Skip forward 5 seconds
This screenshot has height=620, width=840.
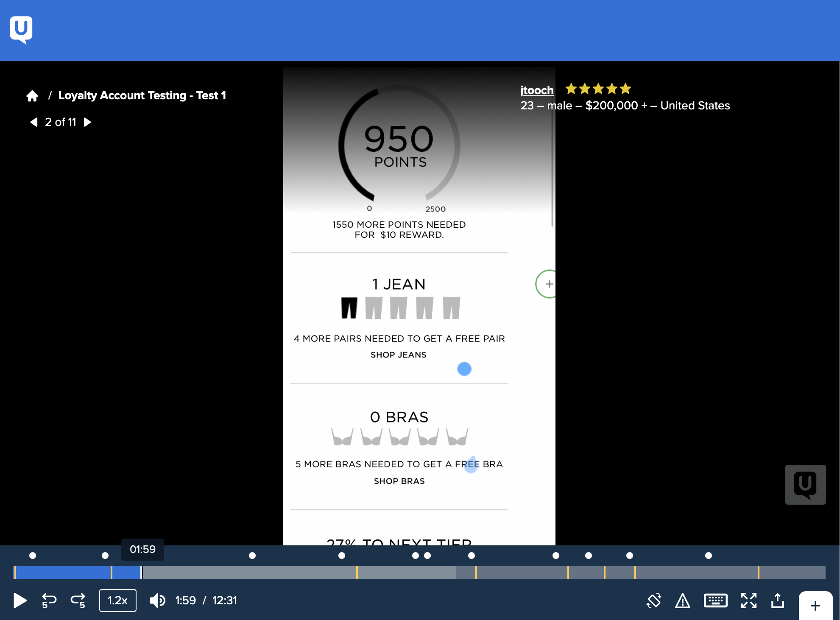point(78,600)
